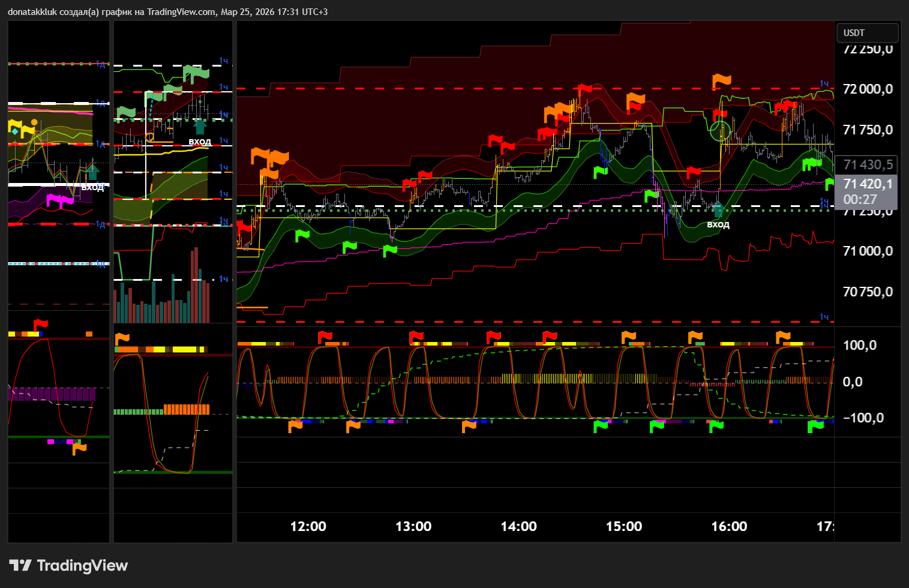Click the green circle marker on main chart
Viewport: 909px width, 588px height.
coord(720,130)
